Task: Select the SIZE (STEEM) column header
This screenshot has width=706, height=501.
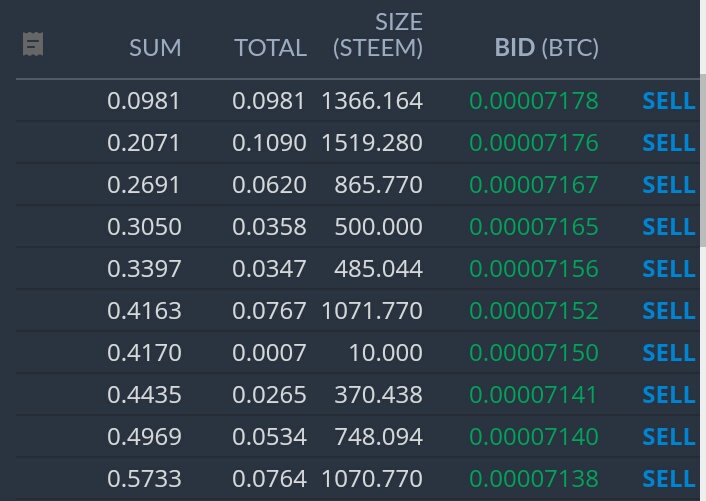Action: click(x=378, y=35)
